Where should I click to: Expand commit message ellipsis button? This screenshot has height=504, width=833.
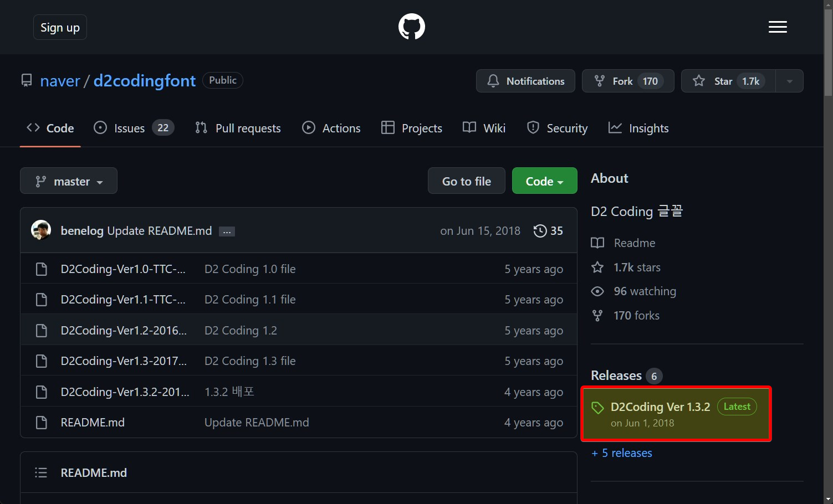(227, 232)
